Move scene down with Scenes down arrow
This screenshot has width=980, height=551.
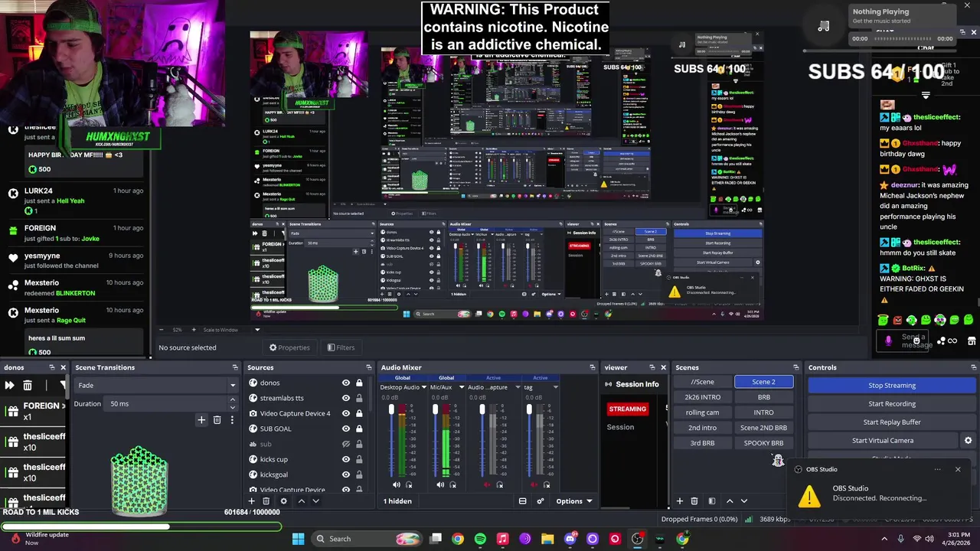[x=743, y=501]
